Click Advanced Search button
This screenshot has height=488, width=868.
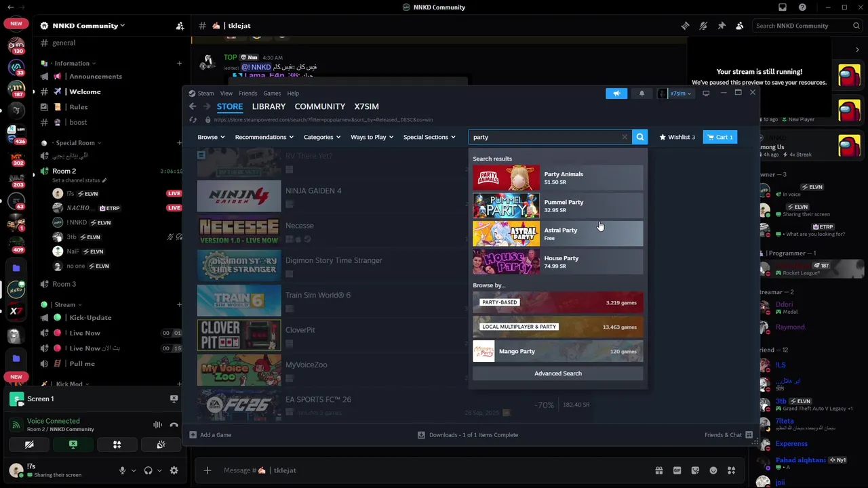[x=557, y=373]
